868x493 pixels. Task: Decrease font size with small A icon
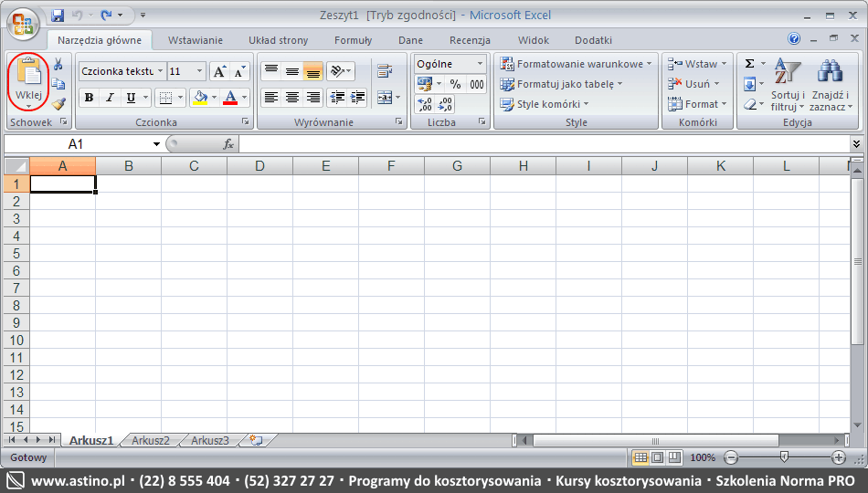coord(239,71)
